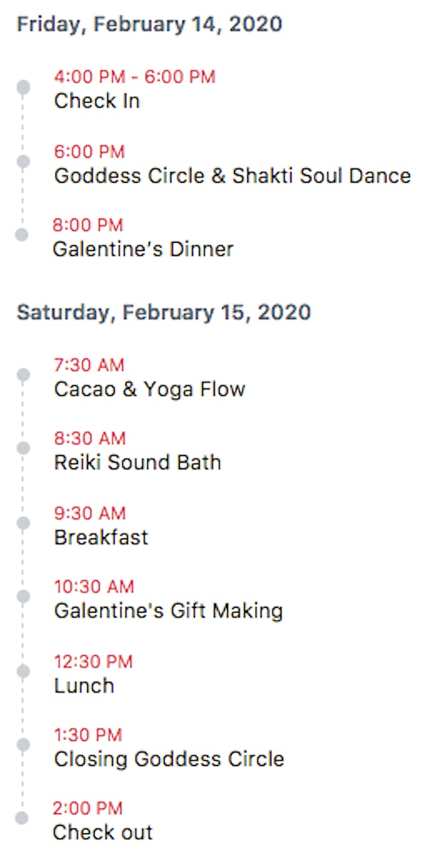Image resolution: width=432 pixels, height=868 pixels.
Task: Click the Galentine's Dinner title
Action: (143, 249)
